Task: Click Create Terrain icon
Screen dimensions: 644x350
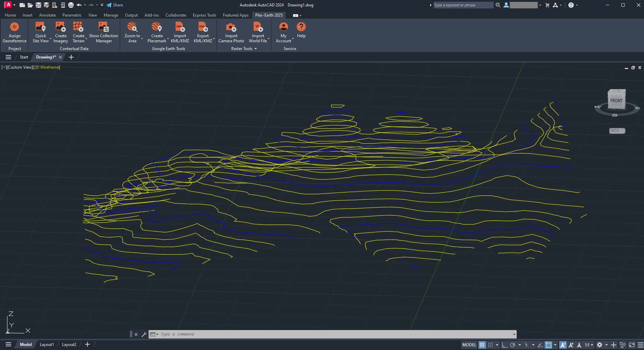Action: (78, 27)
